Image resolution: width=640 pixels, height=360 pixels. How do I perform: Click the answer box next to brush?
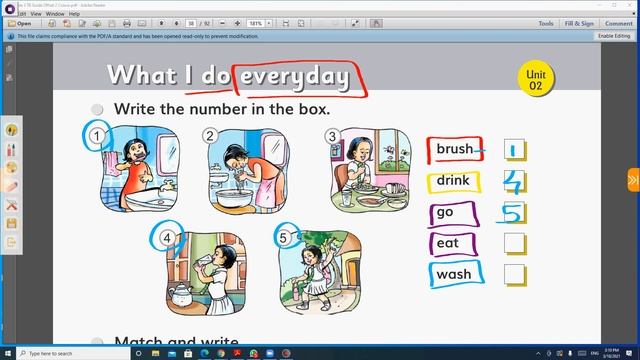[x=514, y=149]
